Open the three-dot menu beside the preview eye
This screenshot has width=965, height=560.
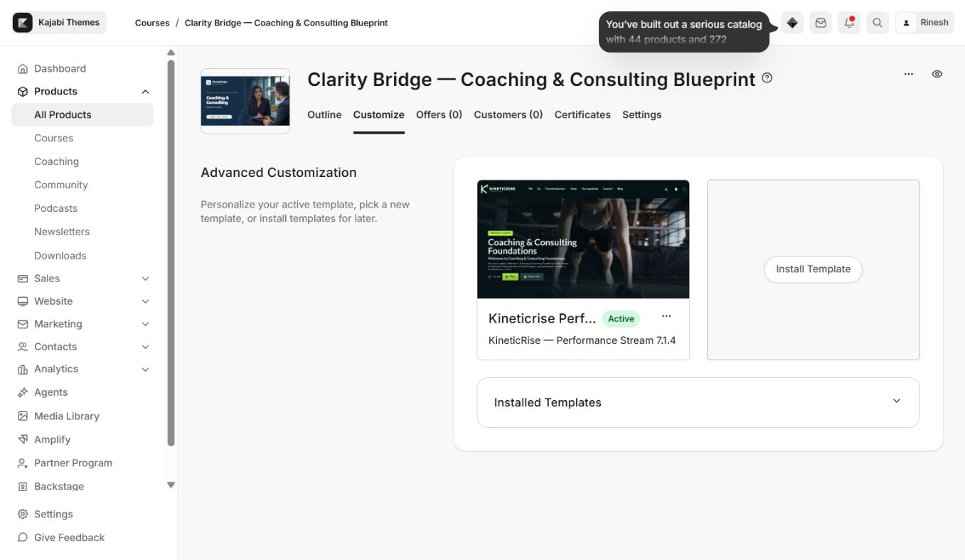[908, 74]
